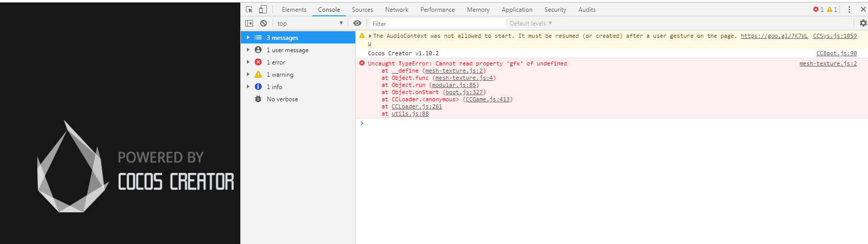Image resolution: width=868 pixels, height=244 pixels.
Task: Expand the 1 warning group
Action: pyautogui.click(x=248, y=75)
